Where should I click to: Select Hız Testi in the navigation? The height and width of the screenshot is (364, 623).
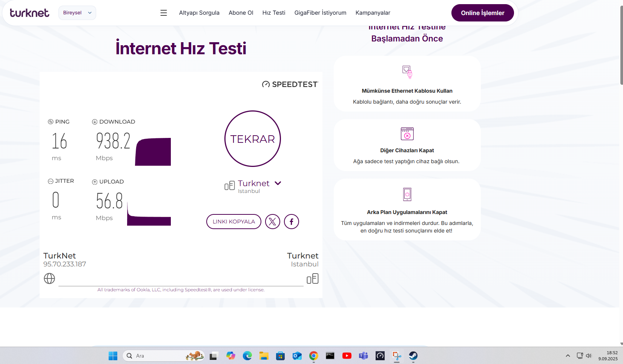click(x=274, y=13)
